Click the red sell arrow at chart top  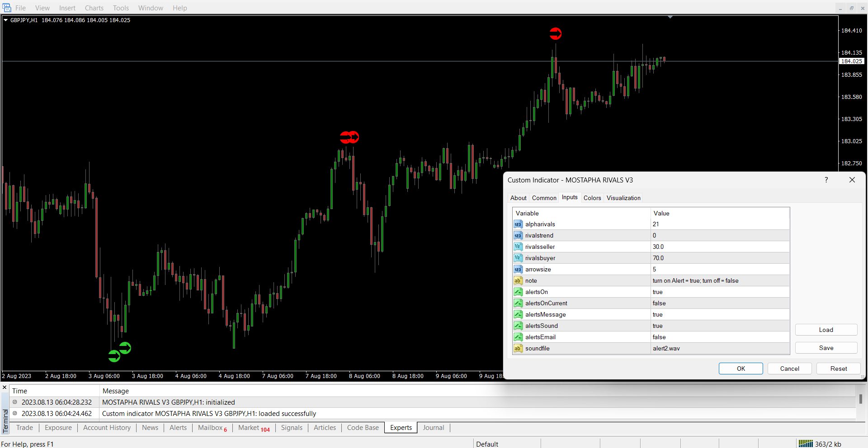pos(555,33)
